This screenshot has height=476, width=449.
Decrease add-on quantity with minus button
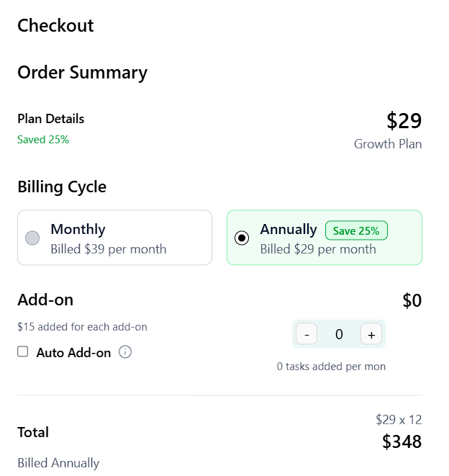pyautogui.click(x=307, y=334)
